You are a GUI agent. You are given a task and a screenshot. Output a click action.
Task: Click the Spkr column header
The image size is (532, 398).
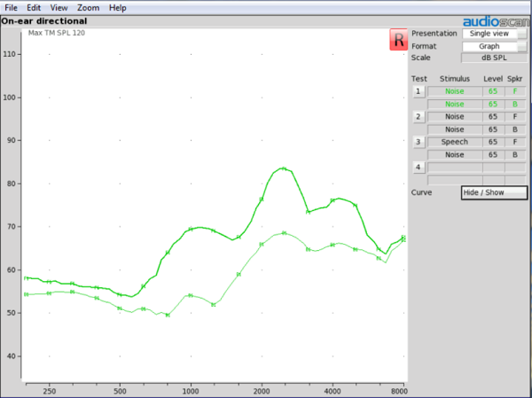(514, 79)
